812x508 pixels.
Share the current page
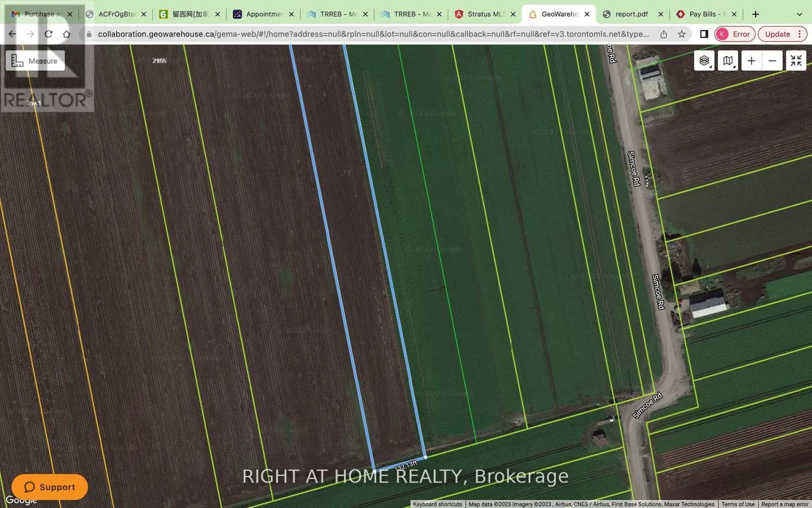[x=663, y=34]
